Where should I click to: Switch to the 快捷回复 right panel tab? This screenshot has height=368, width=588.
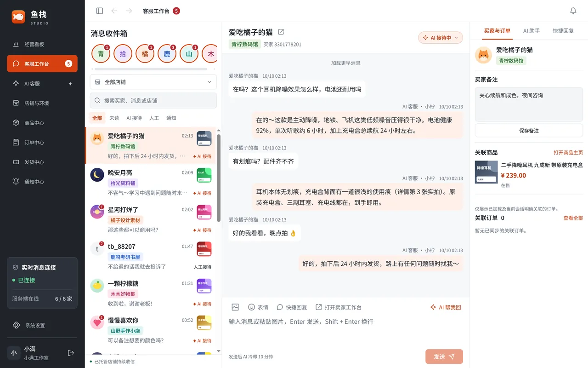[x=563, y=31]
